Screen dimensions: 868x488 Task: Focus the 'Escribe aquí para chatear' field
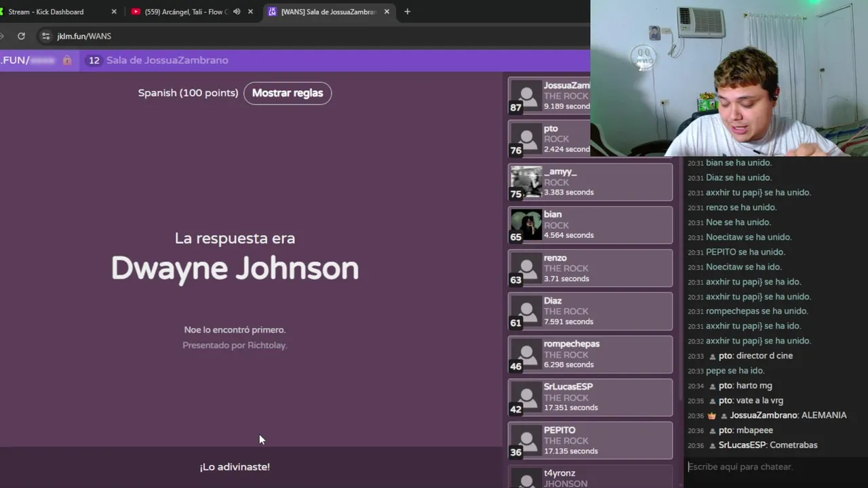tap(774, 466)
